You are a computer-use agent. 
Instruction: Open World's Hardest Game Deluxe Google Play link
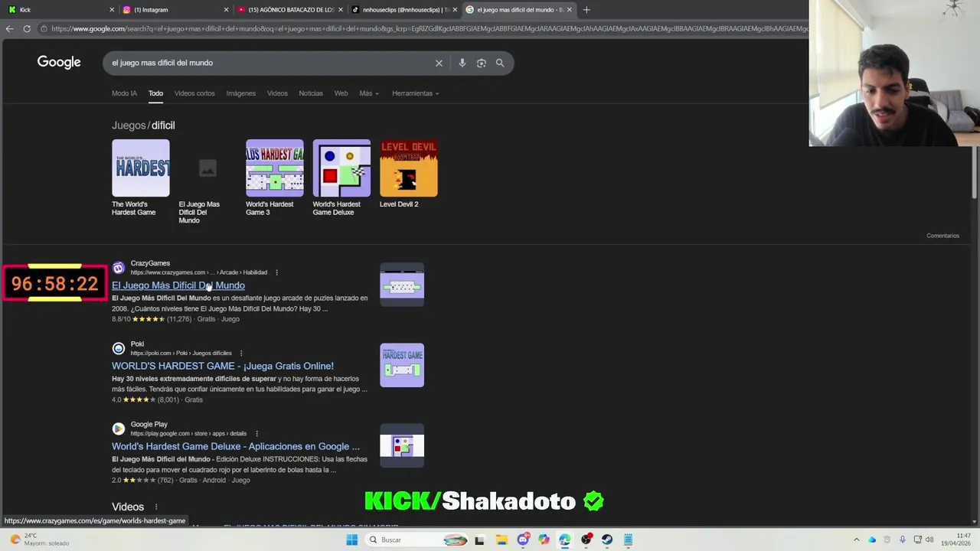pyautogui.click(x=236, y=446)
